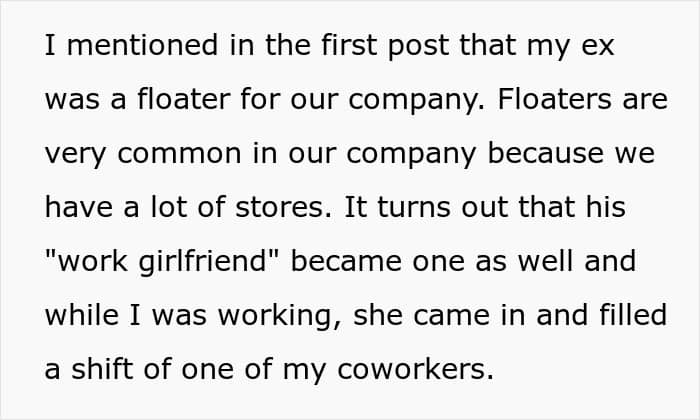The width and height of the screenshot is (700, 420).
Task: Click the word "shift"
Action: click(x=96, y=369)
